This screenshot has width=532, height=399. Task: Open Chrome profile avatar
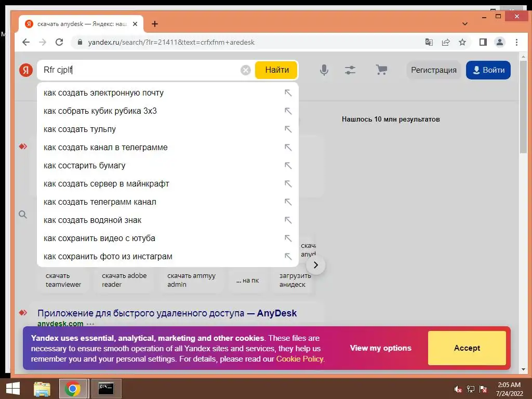pos(500,42)
